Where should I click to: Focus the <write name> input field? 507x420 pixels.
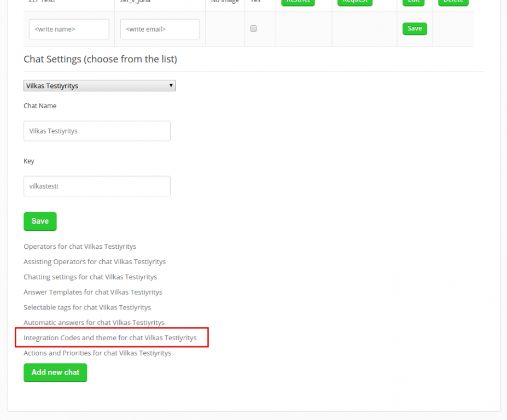(x=69, y=29)
